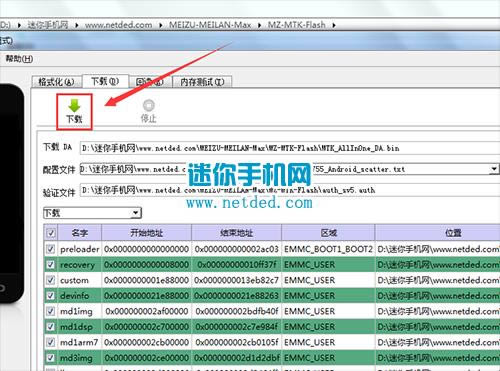Select the Download (下载) tab
500x371 pixels.
[105, 81]
